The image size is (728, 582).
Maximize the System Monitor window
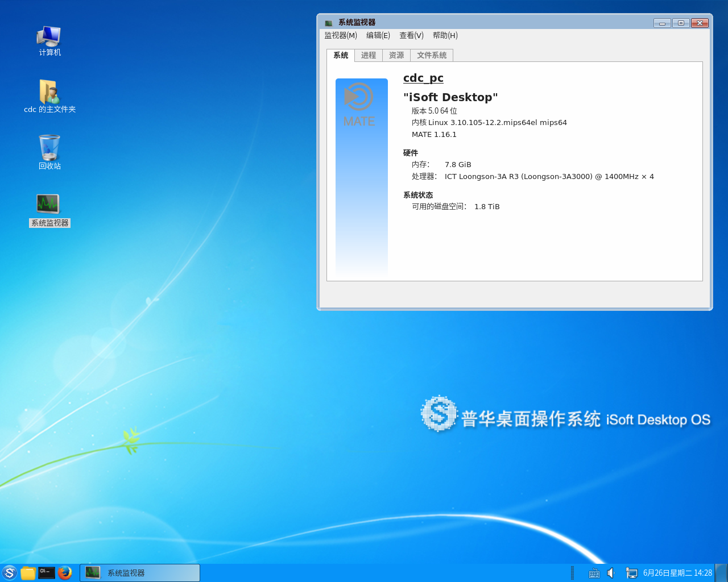pos(681,23)
